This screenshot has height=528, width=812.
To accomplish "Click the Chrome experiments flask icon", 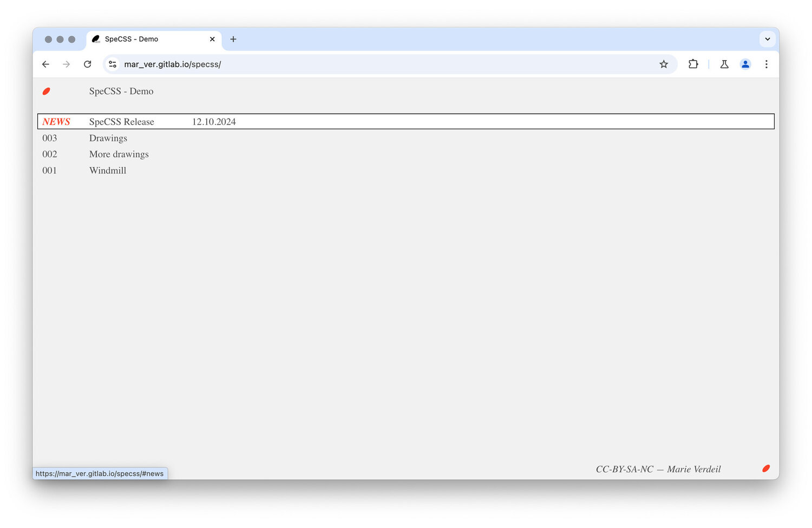I will pos(724,64).
